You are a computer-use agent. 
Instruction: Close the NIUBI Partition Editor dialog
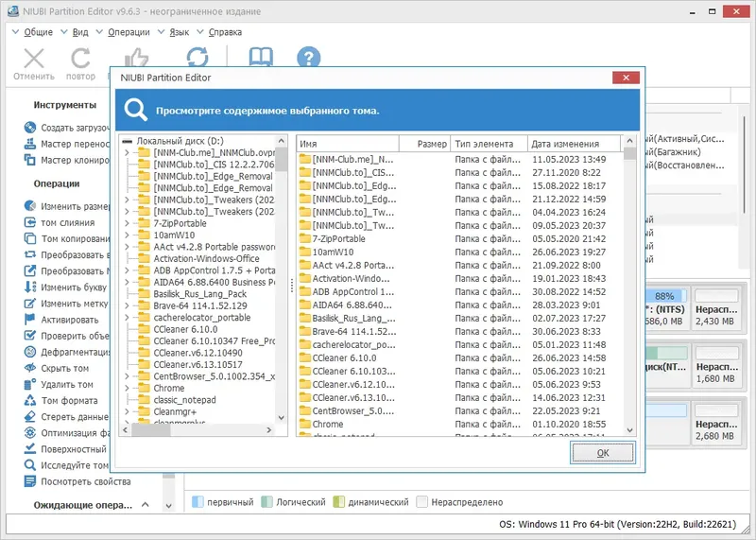point(626,78)
